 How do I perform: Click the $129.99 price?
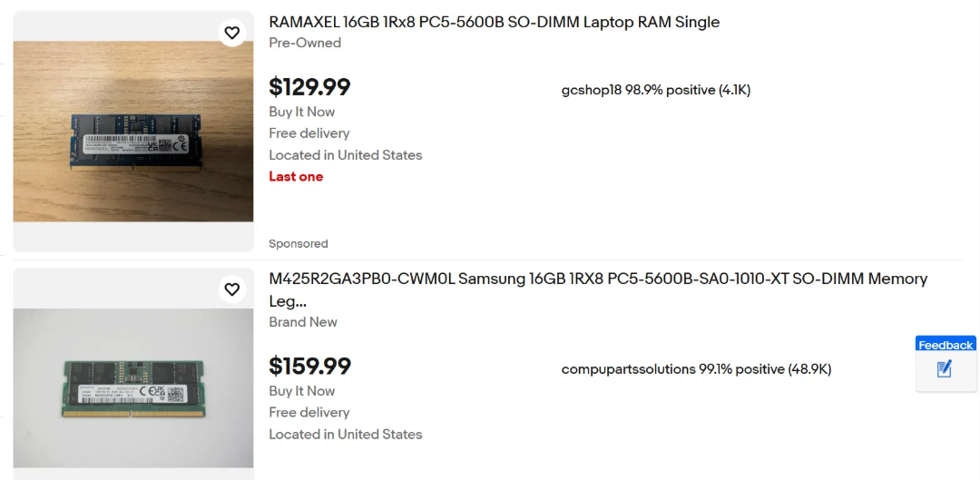click(x=309, y=87)
